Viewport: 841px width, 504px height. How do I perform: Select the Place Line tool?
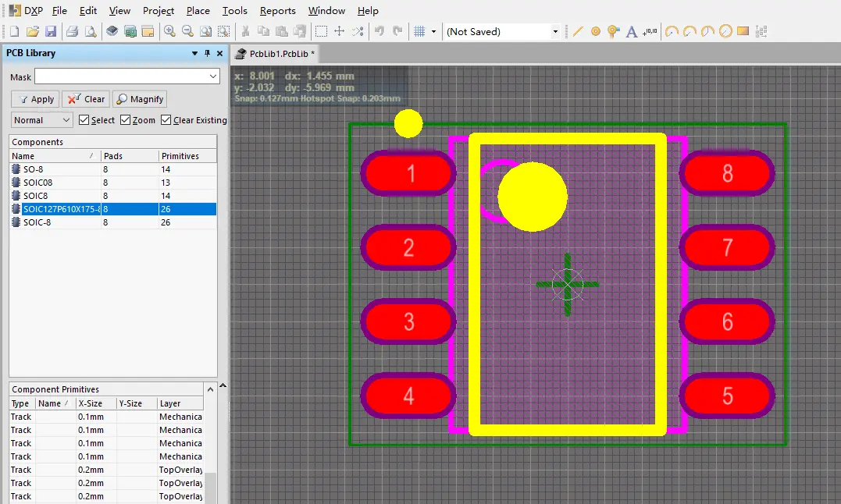[578, 32]
